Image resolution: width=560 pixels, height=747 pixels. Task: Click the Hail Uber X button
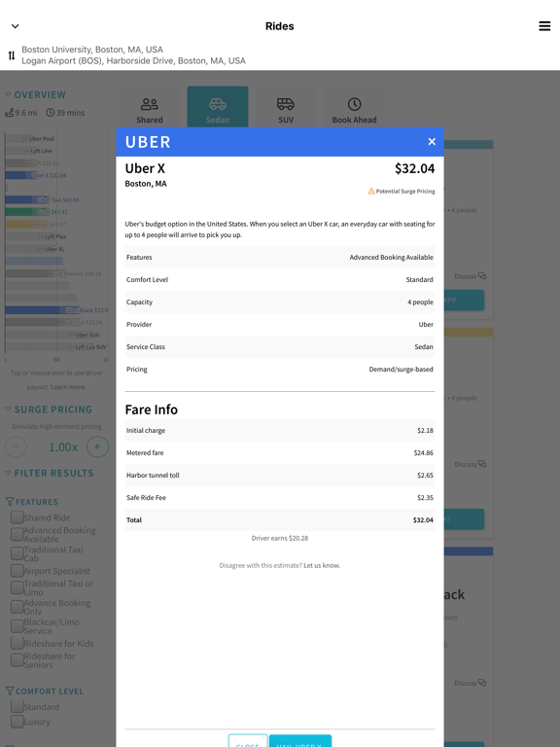(300, 741)
